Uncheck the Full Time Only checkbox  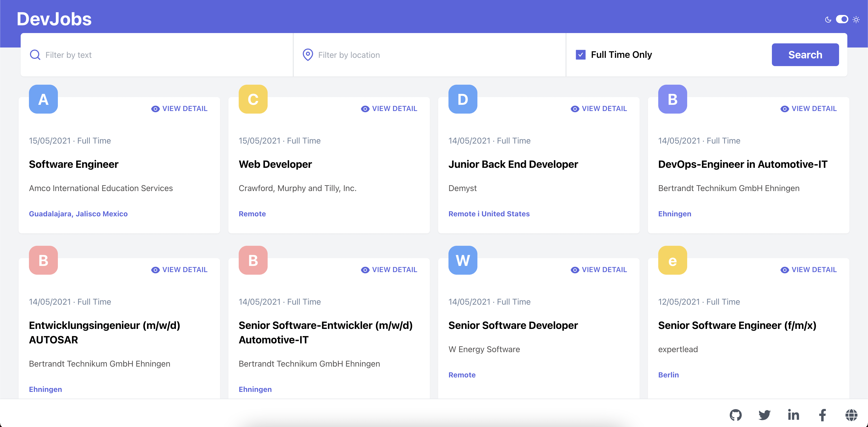click(x=580, y=54)
